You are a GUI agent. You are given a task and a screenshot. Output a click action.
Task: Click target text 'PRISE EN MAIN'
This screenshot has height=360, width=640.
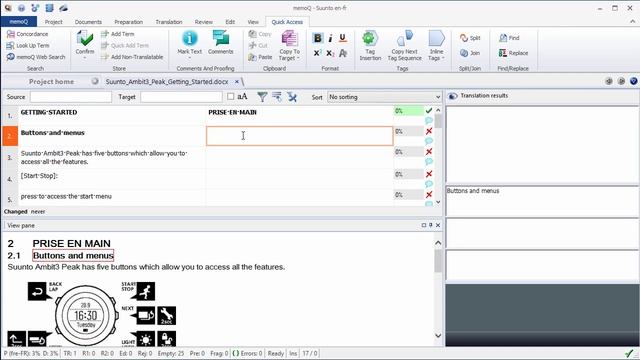[x=232, y=112]
